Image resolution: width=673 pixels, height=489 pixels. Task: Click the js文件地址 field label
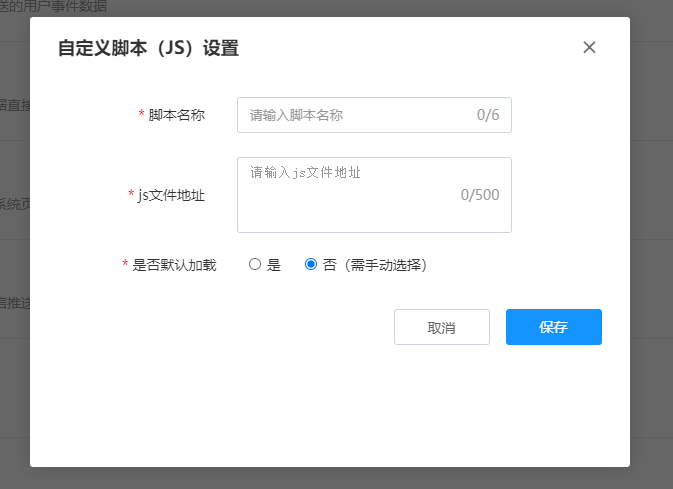tap(172, 195)
